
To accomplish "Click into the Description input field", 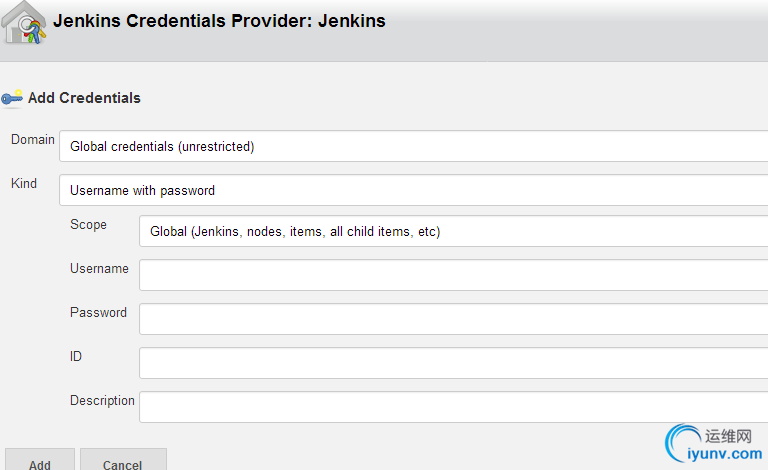I will click(454, 407).
